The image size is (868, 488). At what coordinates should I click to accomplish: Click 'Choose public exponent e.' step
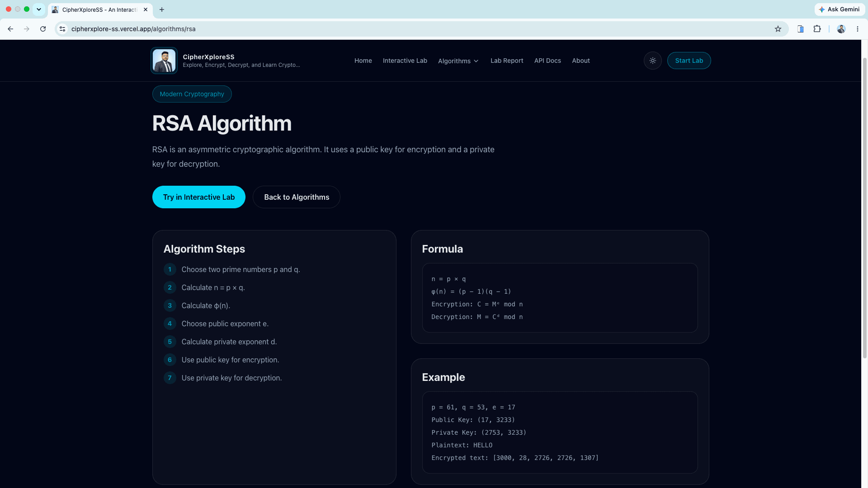coord(225,324)
